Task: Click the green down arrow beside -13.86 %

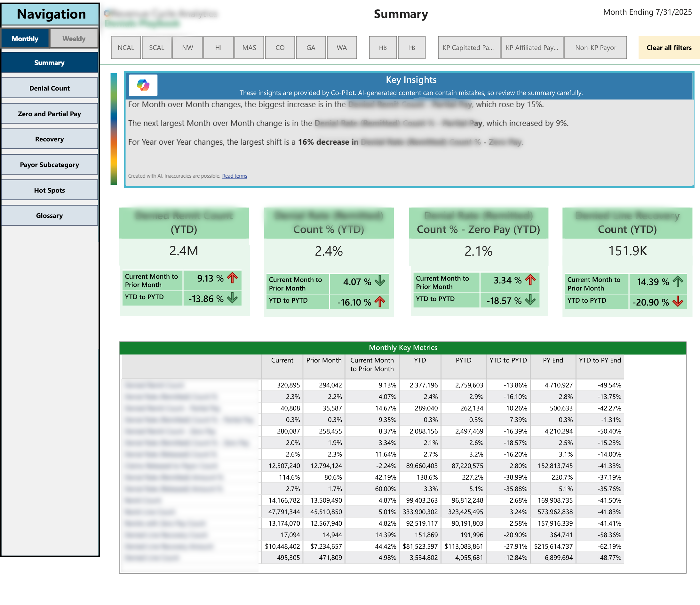Action: click(233, 298)
